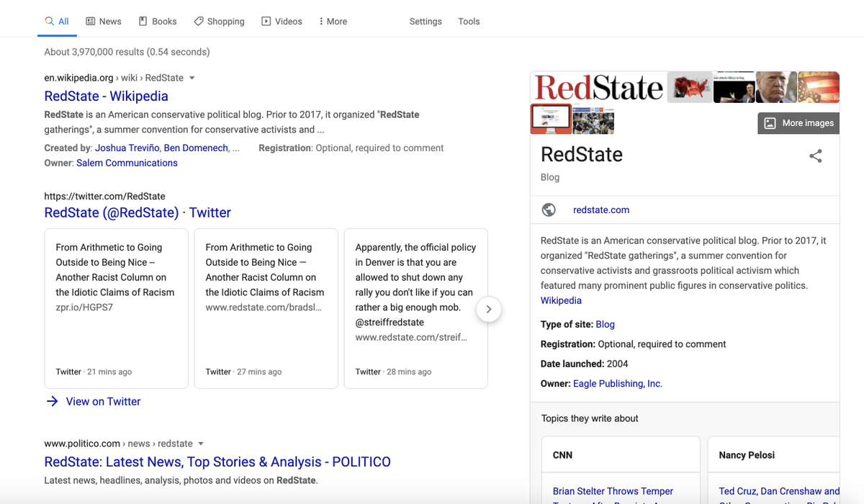Click the en.wikipedia.org breadcrumb text
The width and height of the screenshot is (864, 504).
78,78
